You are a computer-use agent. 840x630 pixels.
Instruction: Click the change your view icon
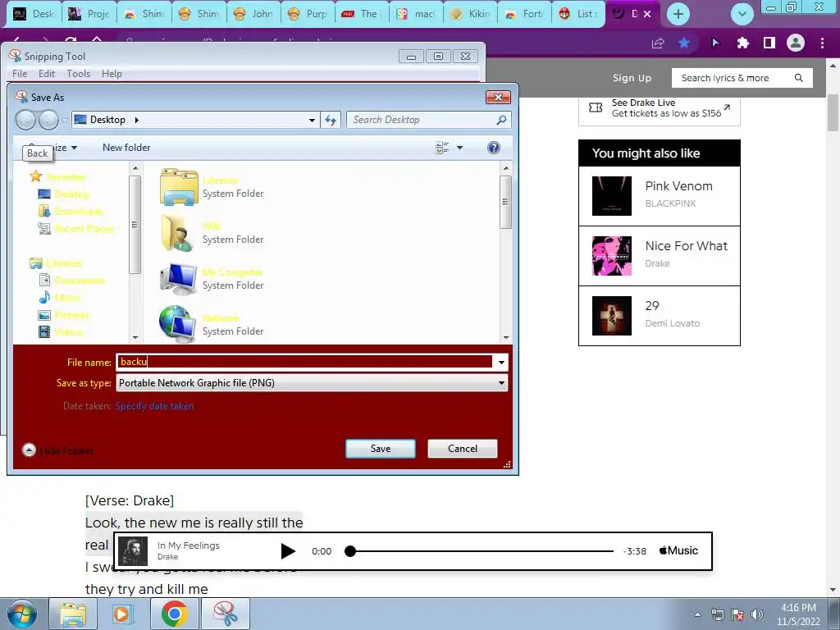click(x=442, y=148)
